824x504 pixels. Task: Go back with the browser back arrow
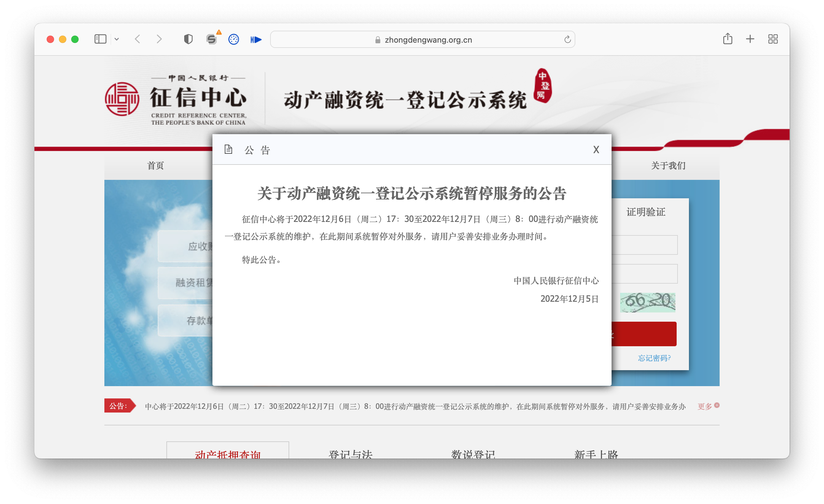138,39
